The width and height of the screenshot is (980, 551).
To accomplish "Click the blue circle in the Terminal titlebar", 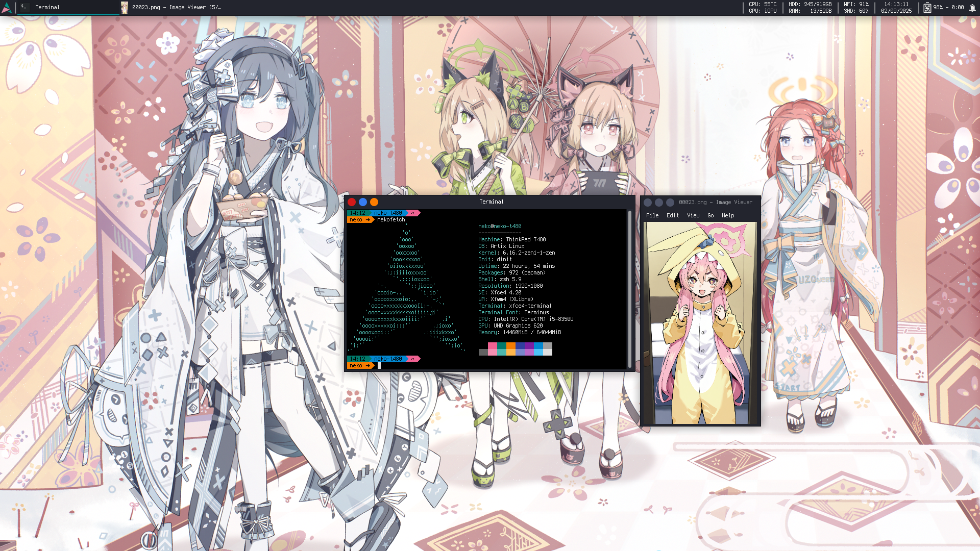I will click(x=363, y=202).
